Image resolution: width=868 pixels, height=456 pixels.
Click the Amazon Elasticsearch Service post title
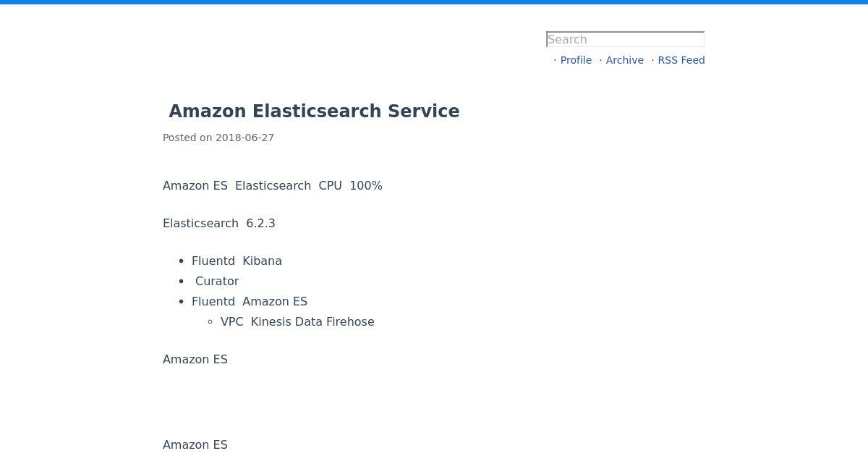(314, 111)
